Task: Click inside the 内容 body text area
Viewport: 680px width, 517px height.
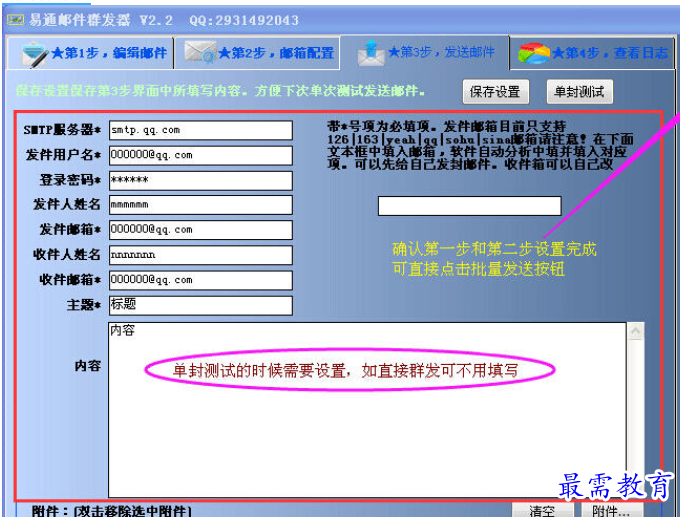Action: [x=367, y=409]
